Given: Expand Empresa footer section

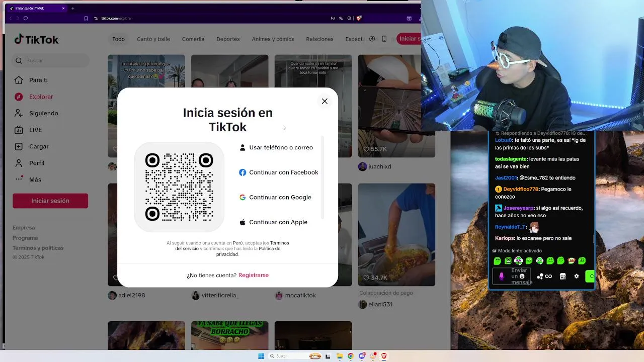Looking at the screenshot, I should (x=24, y=228).
